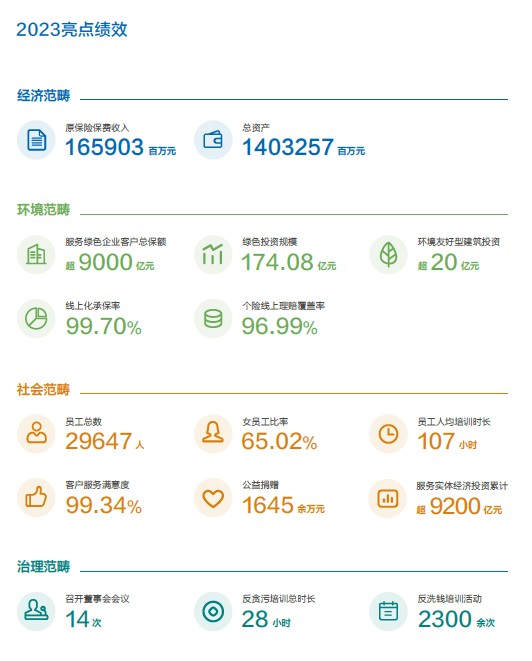Image resolution: width=532 pixels, height=661 pixels.
Task: Click the board meeting icon for 召开董事会会议
Action: click(36, 611)
